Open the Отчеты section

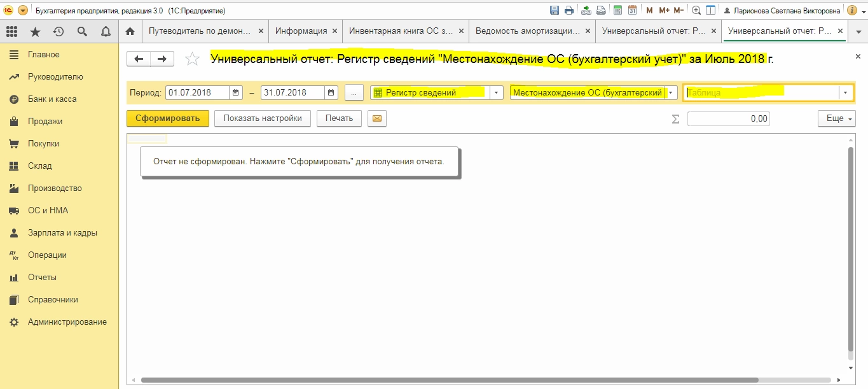59,278
